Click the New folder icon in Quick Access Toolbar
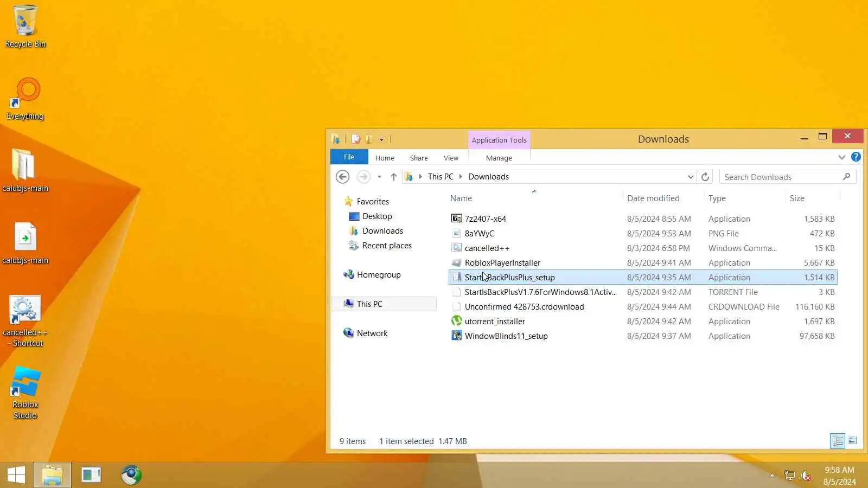 pos(369,139)
